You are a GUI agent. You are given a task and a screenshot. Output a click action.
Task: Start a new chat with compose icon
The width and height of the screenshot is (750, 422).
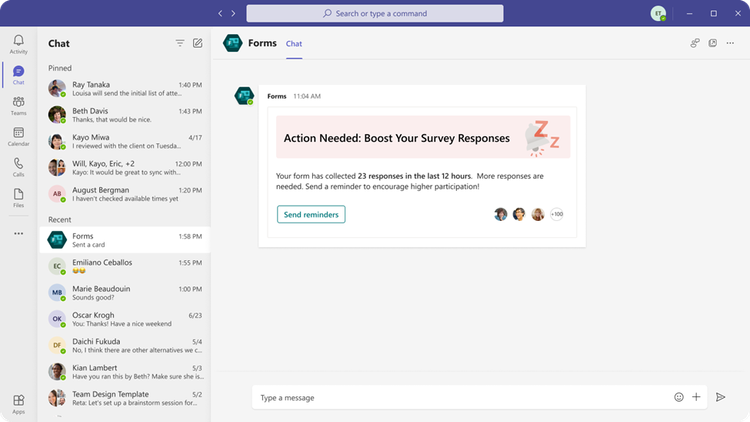[198, 43]
